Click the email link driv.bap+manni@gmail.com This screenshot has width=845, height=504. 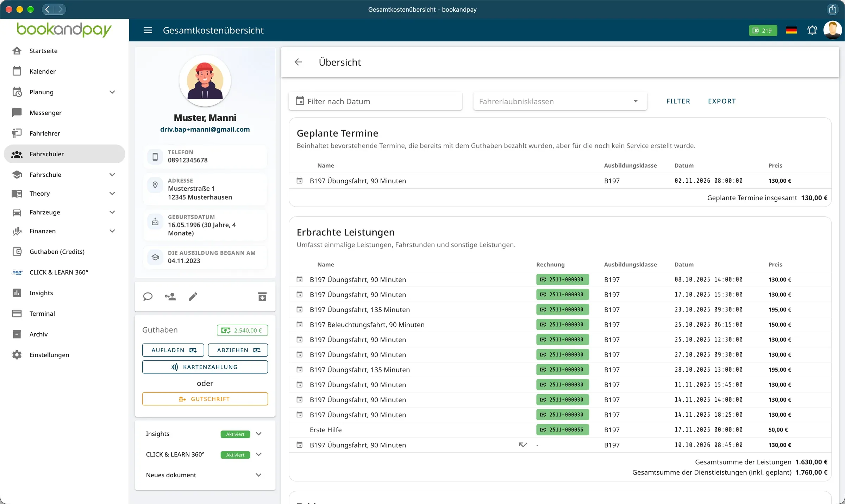pos(205,129)
